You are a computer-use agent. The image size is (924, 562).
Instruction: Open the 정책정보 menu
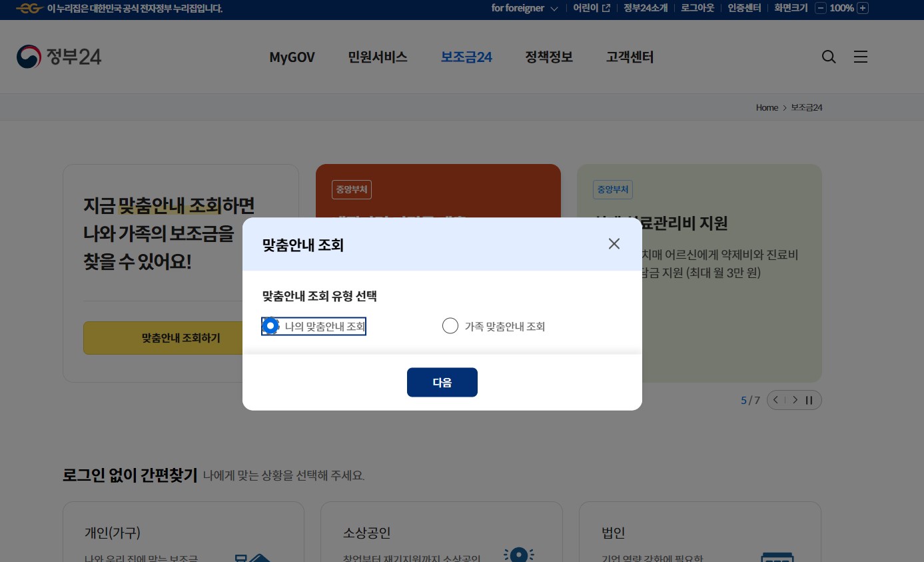(549, 57)
